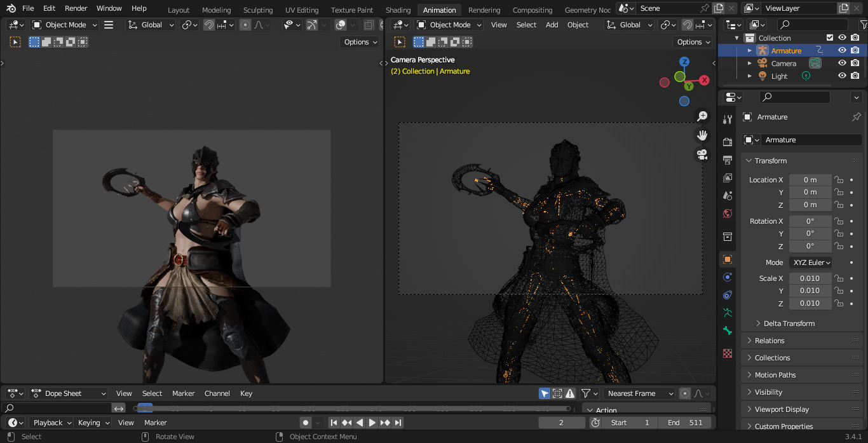Screen dimensions: 868x443
Task: Click the blue Z axis on gizmo
Action: [684, 62]
